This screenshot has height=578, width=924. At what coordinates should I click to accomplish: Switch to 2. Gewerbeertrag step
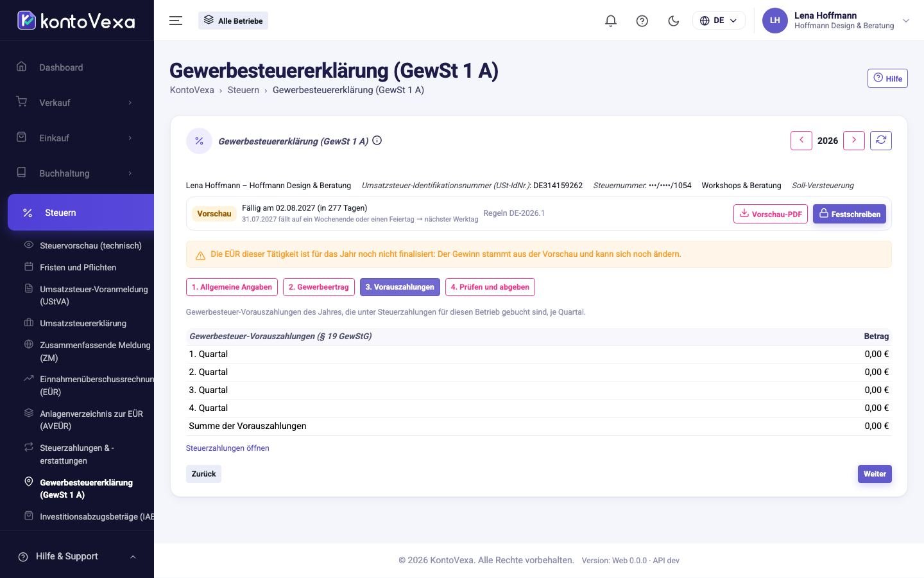pos(319,287)
